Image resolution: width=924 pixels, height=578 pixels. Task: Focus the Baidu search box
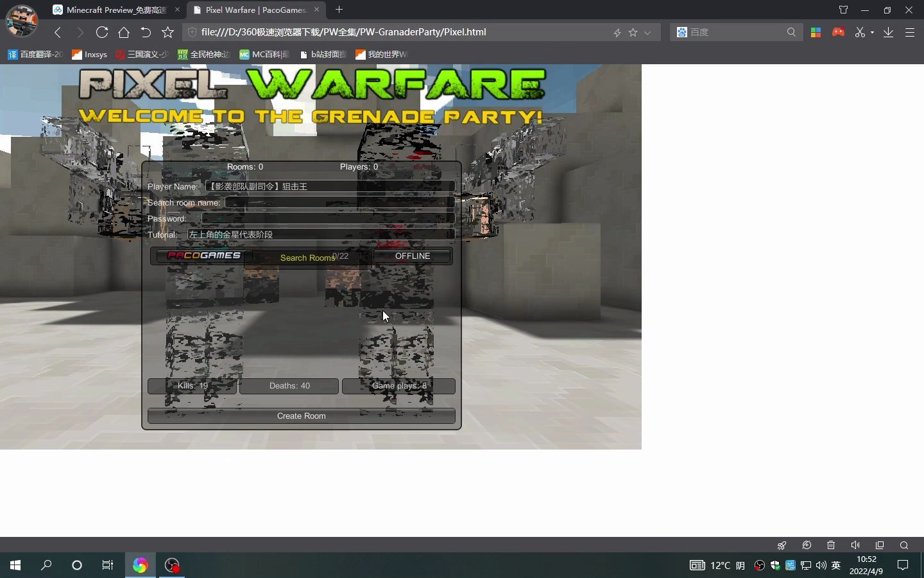[735, 32]
